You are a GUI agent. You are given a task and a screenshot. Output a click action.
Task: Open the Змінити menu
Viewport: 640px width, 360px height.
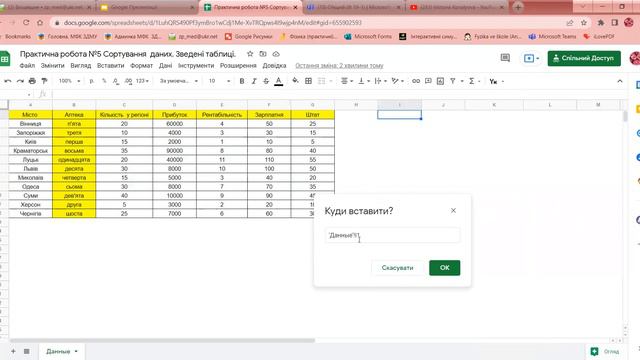53,65
